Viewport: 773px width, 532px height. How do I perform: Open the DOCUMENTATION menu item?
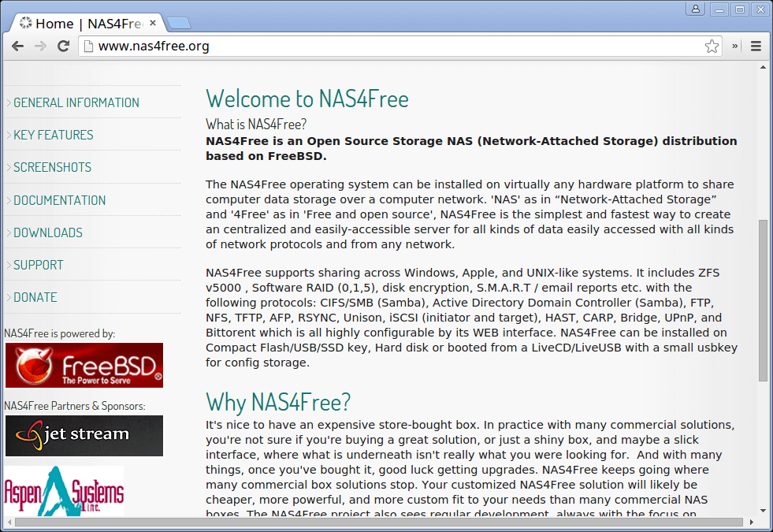(x=59, y=200)
